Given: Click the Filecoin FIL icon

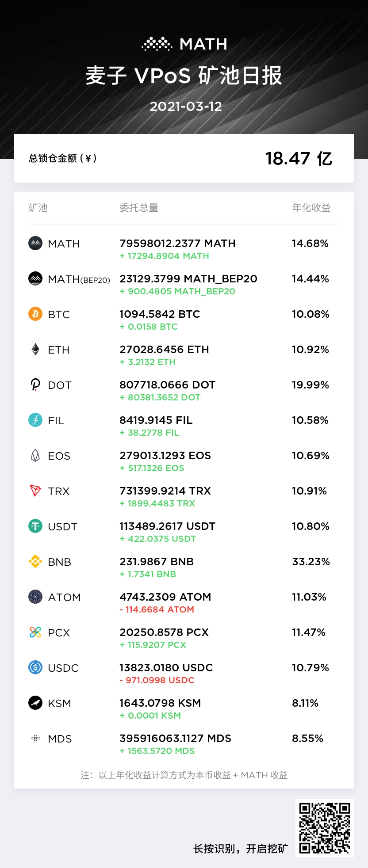Looking at the screenshot, I should point(35,420).
